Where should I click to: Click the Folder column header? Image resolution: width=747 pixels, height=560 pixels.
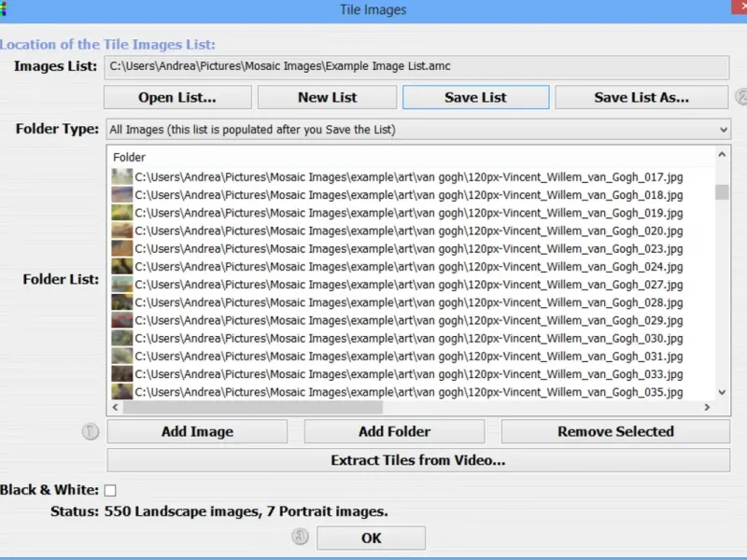(129, 157)
